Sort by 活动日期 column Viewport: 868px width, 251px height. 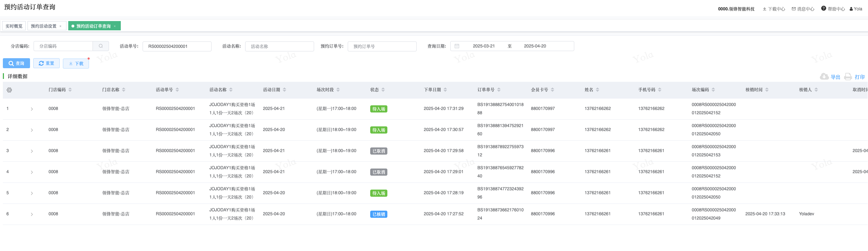(x=284, y=90)
